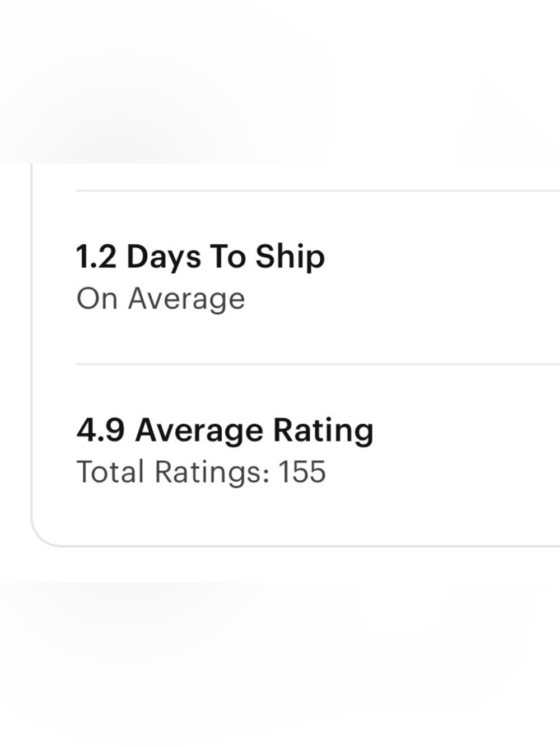The height and width of the screenshot is (747, 560).
Task: Open the "Total Ratings: 155" line
Action: [201, 472]
